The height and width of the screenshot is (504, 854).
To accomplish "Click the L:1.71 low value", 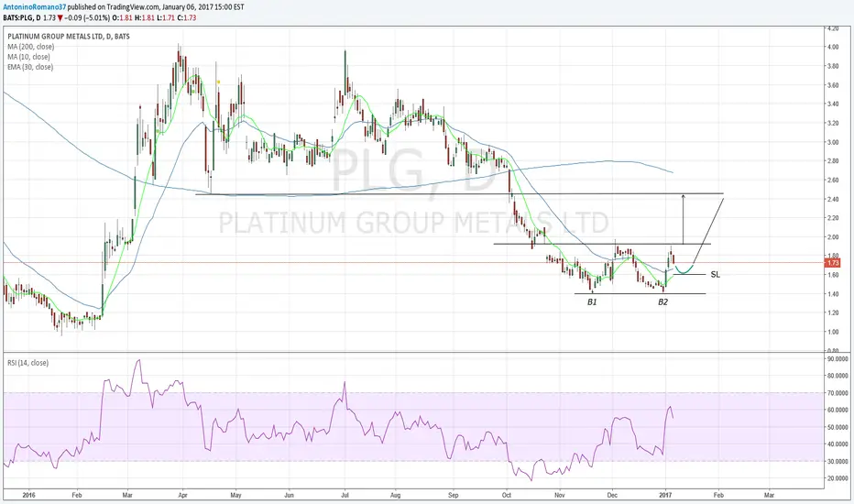I will [164, 18].
